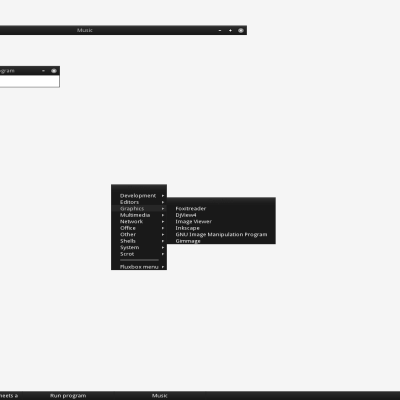
Task: Minimize the Music window
Action: coord(220,30)
